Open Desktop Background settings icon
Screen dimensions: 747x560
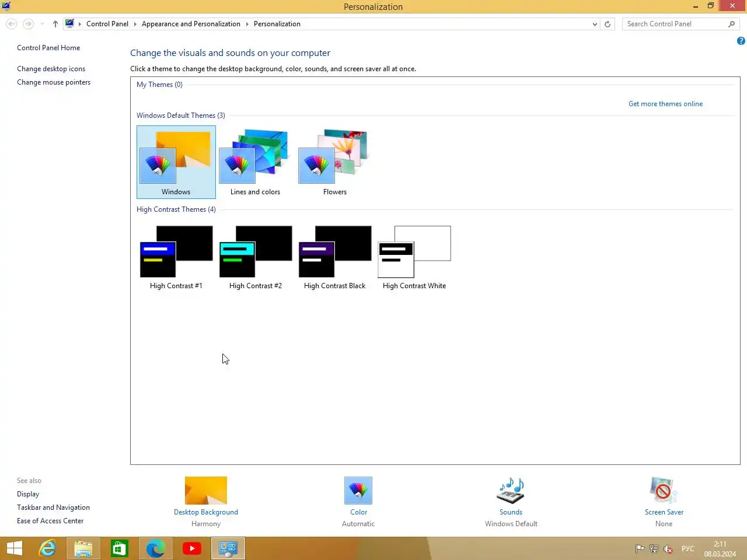[x=206, y=491]
